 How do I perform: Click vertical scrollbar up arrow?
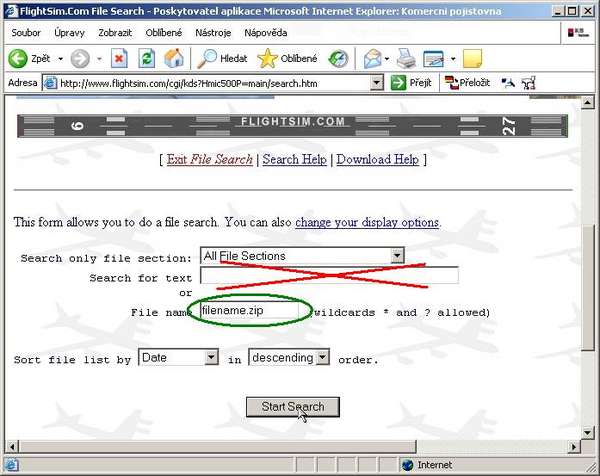click(x=588, y=102)
